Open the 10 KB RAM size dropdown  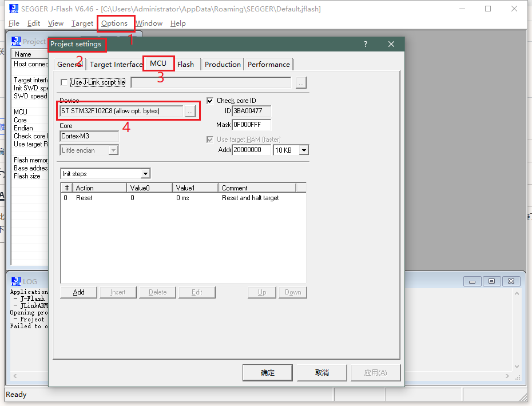click(304, 150)
